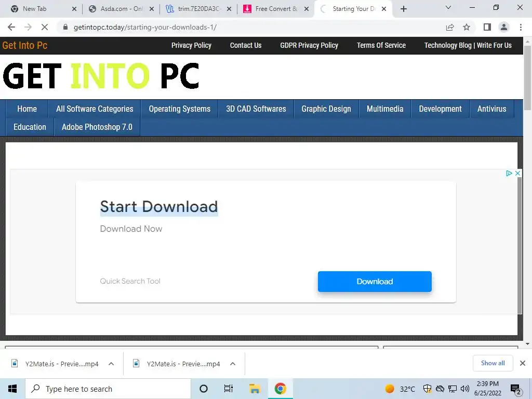
Task: Open Technology Blog Write For Us
Action: click(x=468, y=45)
